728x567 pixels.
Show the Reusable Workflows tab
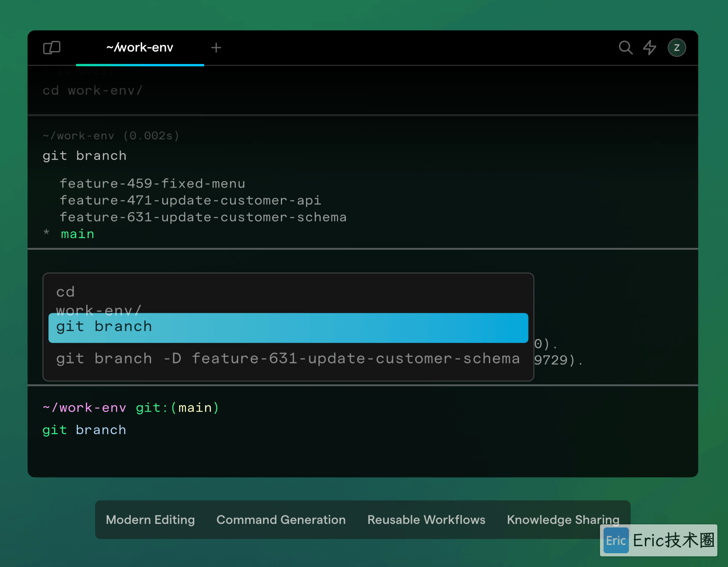[x=426, y=519]
